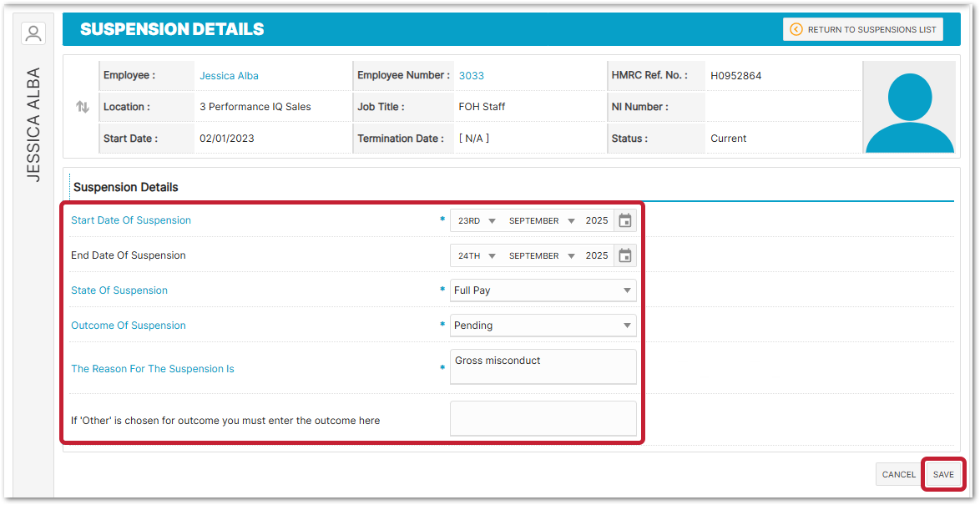Expand the State Of Suspension dropdown
The height and width of the screenshot is (505, 980).
pyautogui.click(x=543, y=290)
